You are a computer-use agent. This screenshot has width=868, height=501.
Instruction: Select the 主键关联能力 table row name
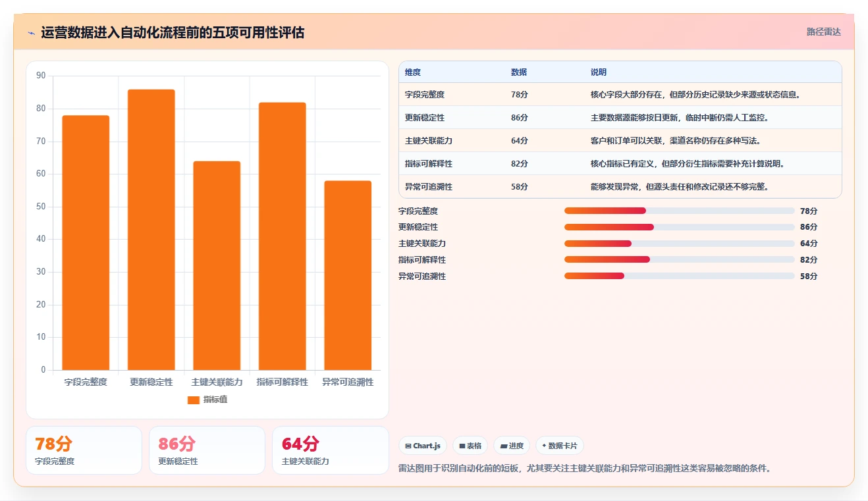[x=429, y=141]
